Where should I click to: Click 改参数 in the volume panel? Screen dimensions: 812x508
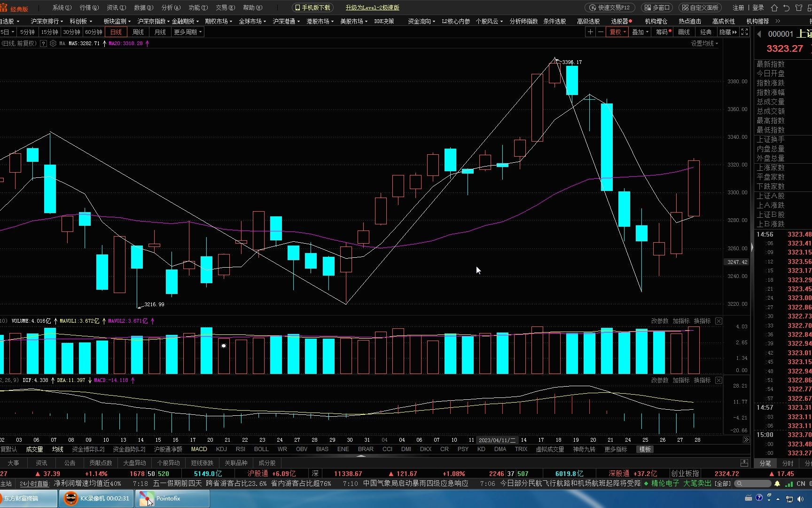click(660, 321)
